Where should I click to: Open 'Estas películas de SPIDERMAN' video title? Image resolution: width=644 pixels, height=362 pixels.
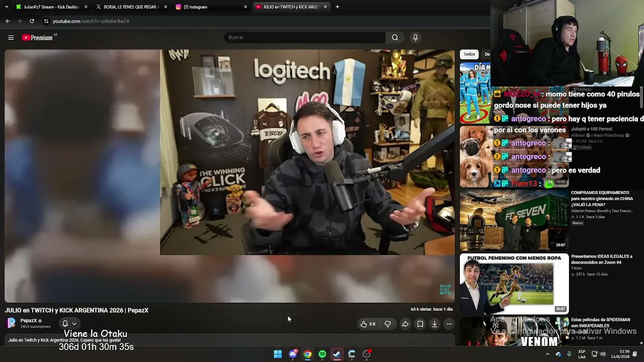(x=601, y=323)
